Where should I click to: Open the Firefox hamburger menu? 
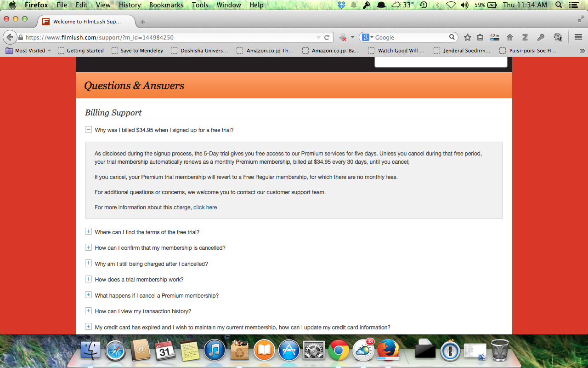(x=578, y=38)
